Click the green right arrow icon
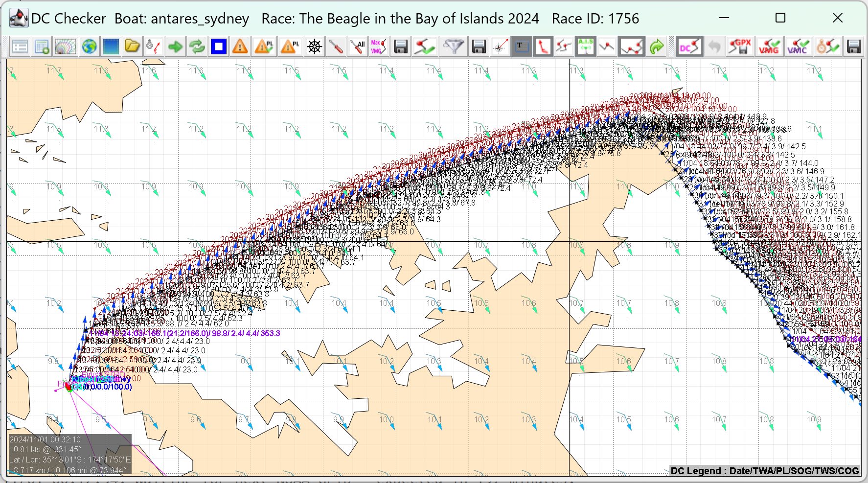Screen dimensions: 868x483 click(x=175, y=47)
